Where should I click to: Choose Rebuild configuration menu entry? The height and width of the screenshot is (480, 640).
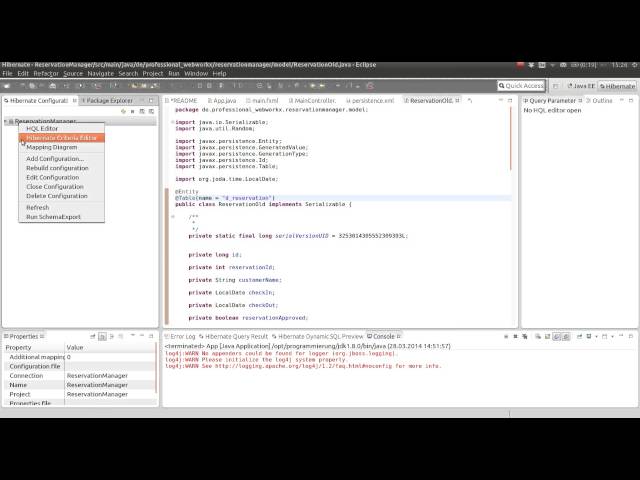(x=57, y=168)
